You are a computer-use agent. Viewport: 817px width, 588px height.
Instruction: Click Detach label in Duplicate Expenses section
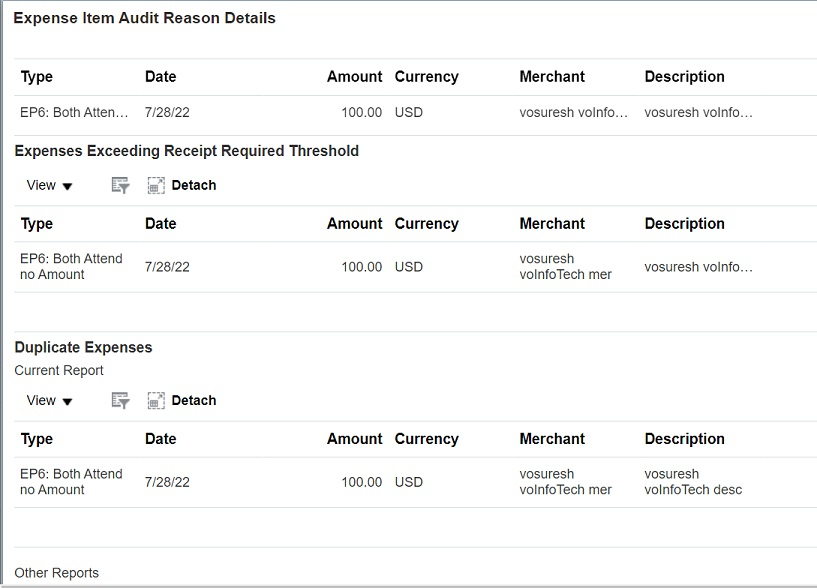pyautogui.click(x=194, y=400)
